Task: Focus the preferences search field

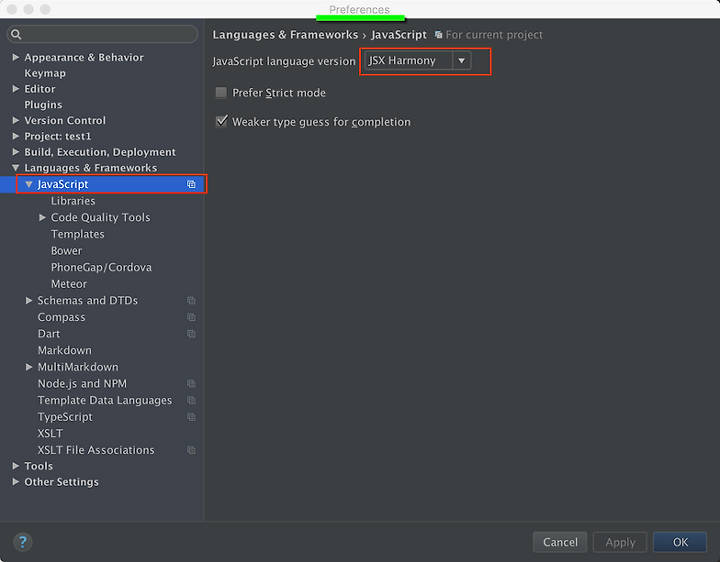Action: click(x=102, y=34)
